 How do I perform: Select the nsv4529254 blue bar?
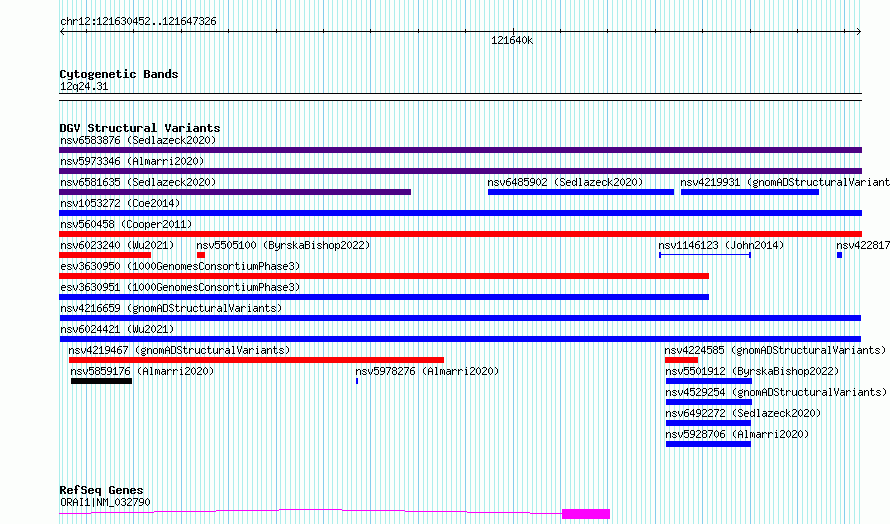pos(709,402)
